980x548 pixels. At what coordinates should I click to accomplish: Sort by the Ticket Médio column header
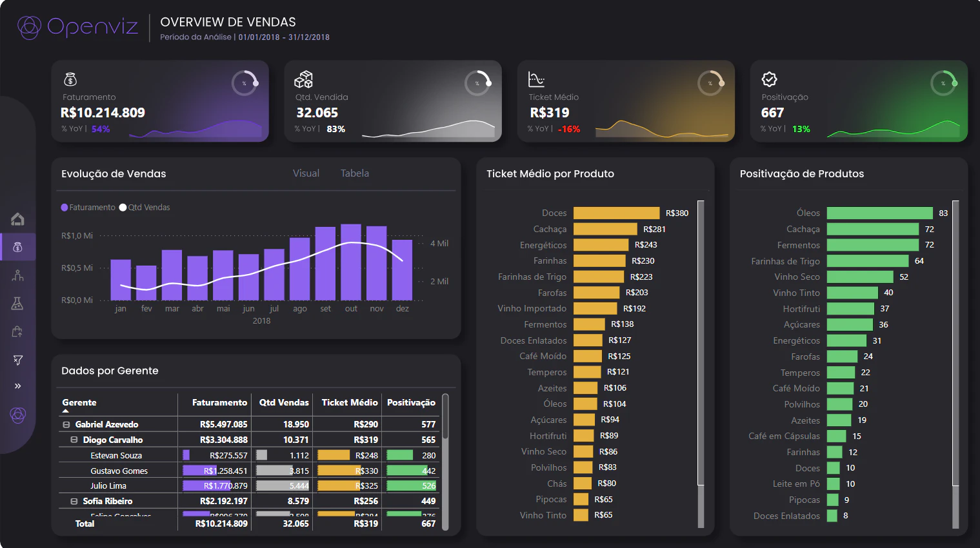[x=350, y=402]
